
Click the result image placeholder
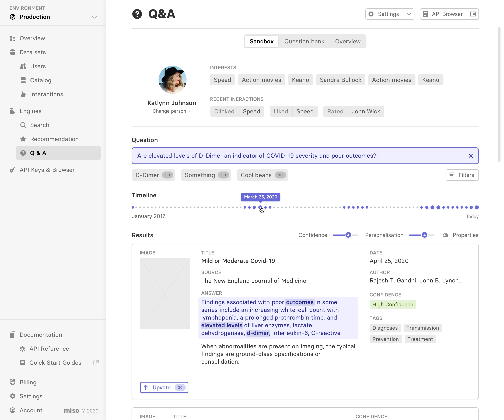click(165, 293)
